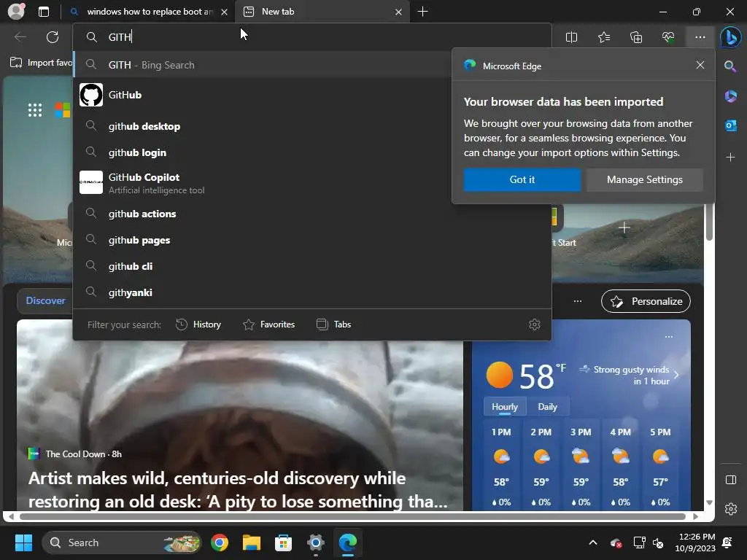747x560 pixels.
Task: Open the Edge profile avatar
Action: click(x=16, y=12)
